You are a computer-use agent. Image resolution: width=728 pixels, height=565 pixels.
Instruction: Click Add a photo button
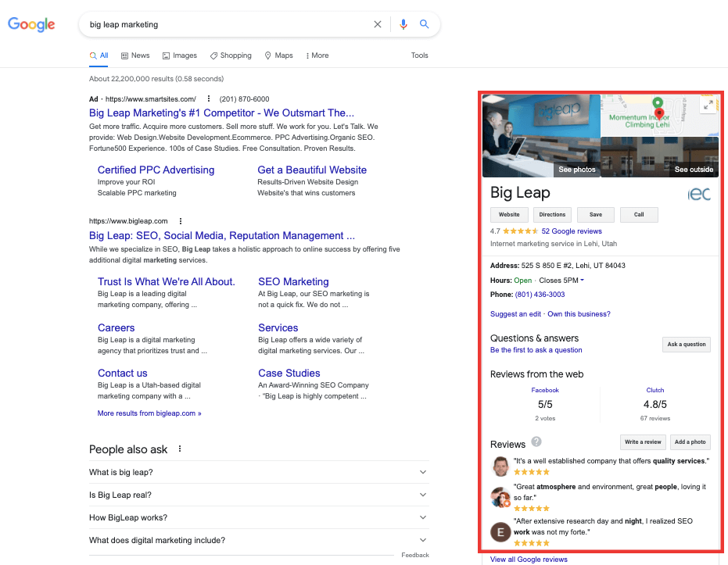[x=690, y=442]
